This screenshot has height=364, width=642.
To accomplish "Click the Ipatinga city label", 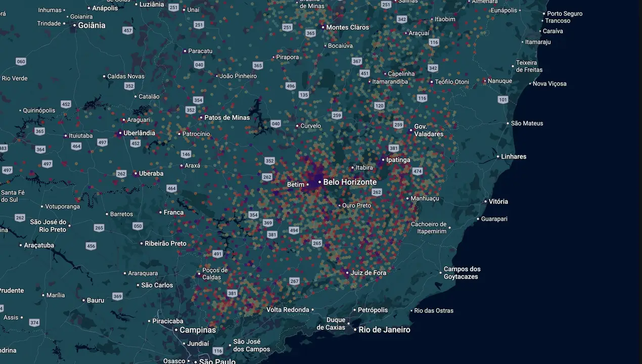I will point(398,160).
